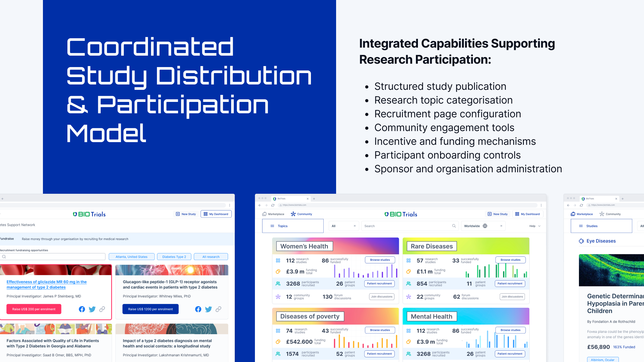Click the Twitter share icon for the GLP-1 study
The width and height of the screenshot is (644, 362).
[208, 309]
